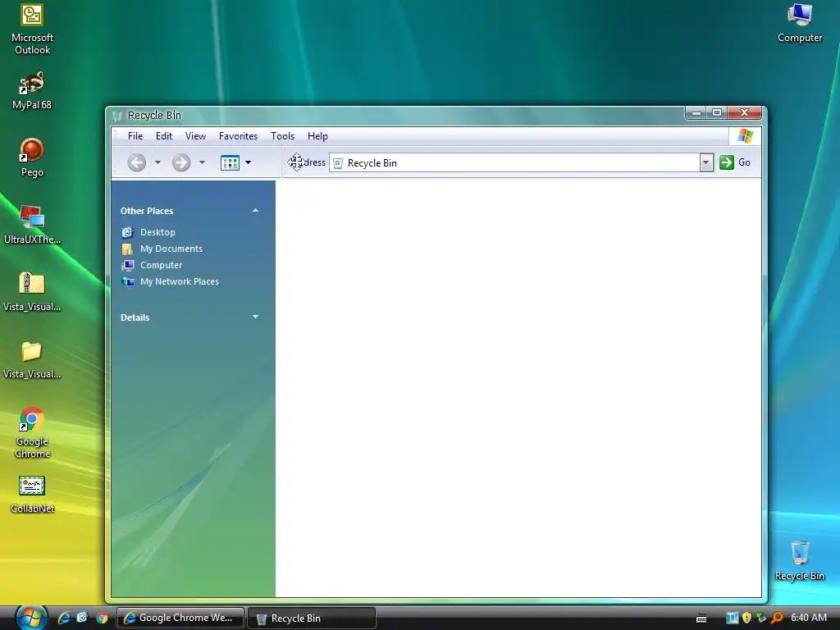The image size is (840, 630).
Task: Launch Chrome from quick launch bar
Action: [102, 618]
